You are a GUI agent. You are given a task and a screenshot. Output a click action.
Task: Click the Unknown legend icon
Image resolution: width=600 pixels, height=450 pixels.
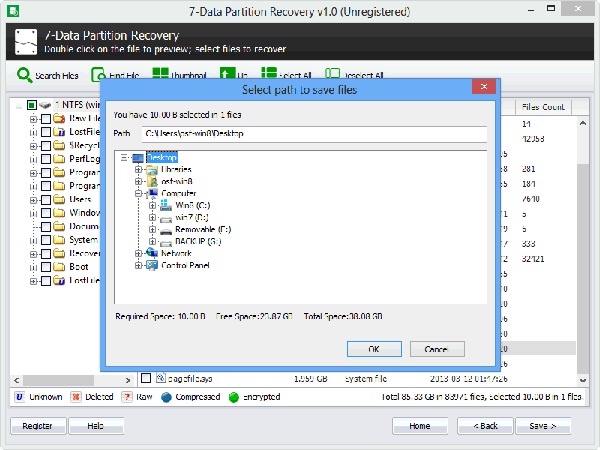(19, 397)
